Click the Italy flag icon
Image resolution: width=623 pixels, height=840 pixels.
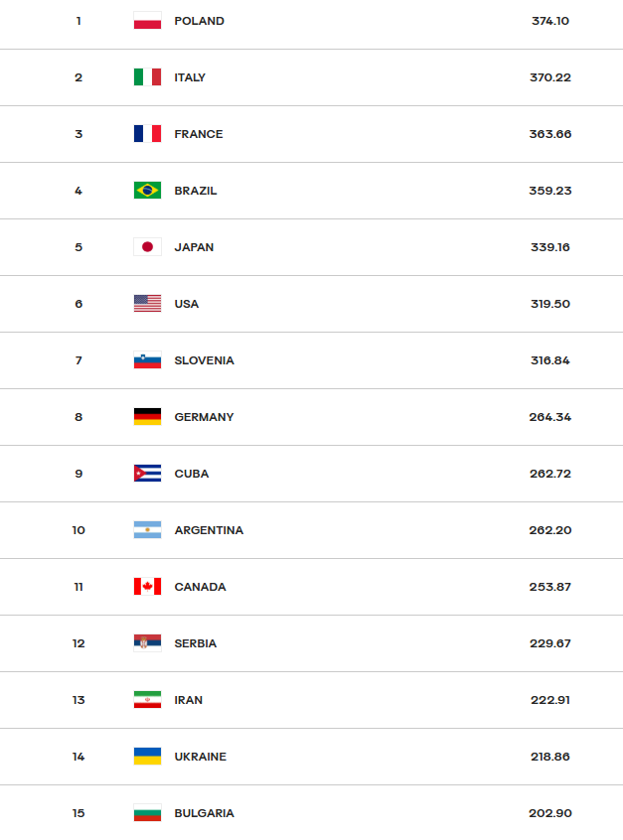(147, 77)
